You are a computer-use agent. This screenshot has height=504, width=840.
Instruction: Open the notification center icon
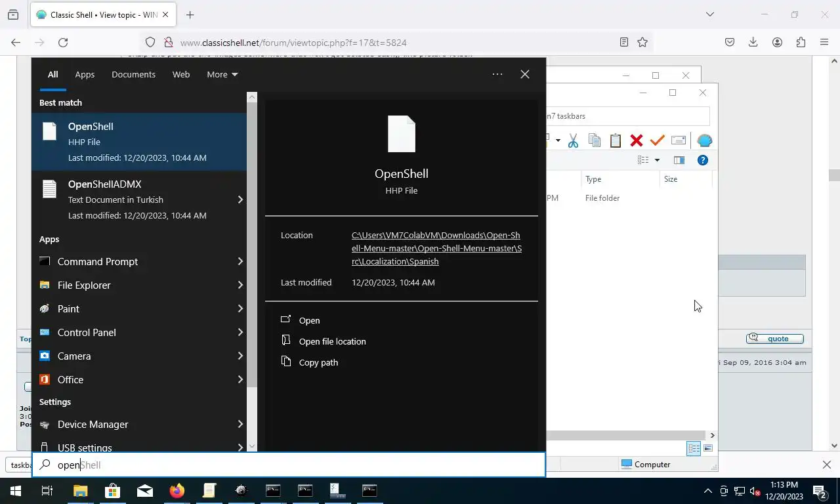point(819,490)
